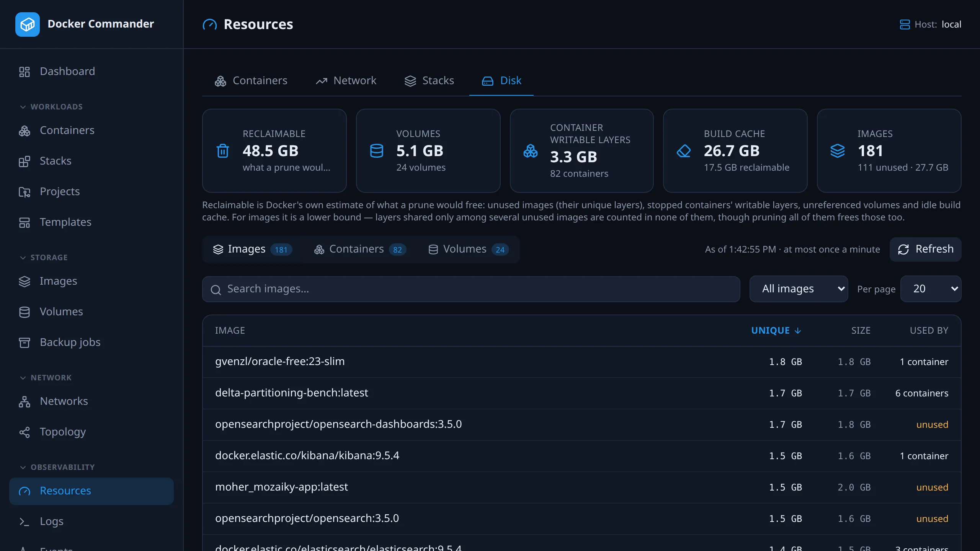Viewport: 980px width, 551px height.
Task: Open Networks in the sidebar
Action: click(x=91, y=401)
